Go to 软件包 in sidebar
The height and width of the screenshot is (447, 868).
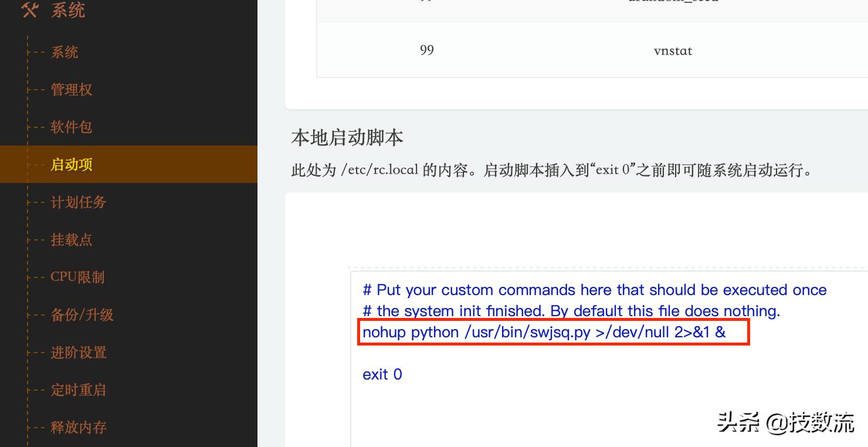[x=72, y=127]
